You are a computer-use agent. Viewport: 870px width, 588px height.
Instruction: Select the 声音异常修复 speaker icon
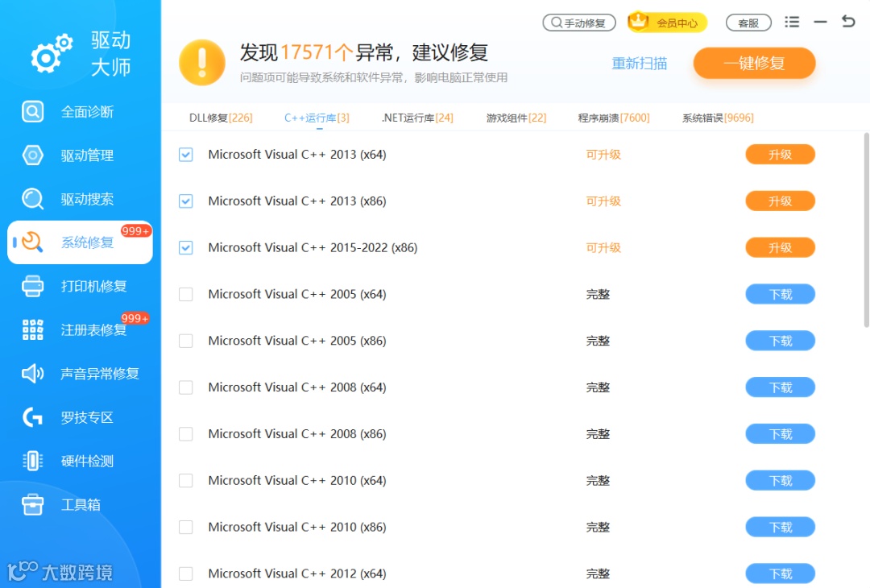click(33, 373)
